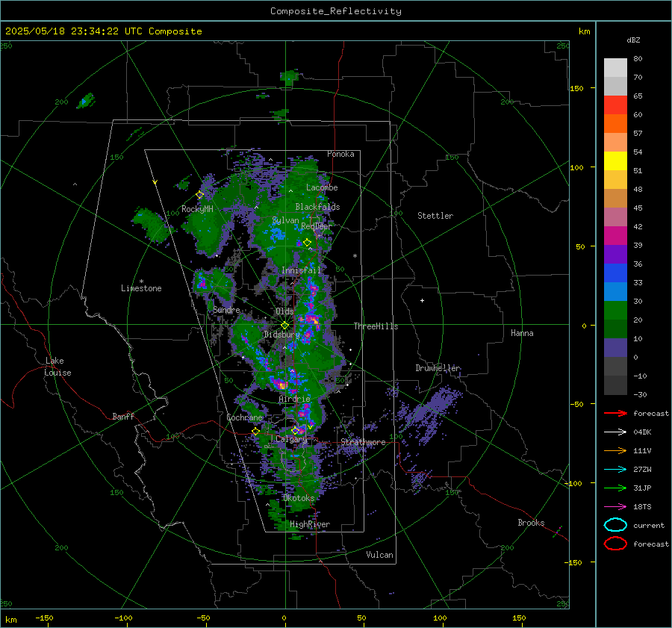Pick the magenta swatch near 39 dBZ

coord(615,236)
